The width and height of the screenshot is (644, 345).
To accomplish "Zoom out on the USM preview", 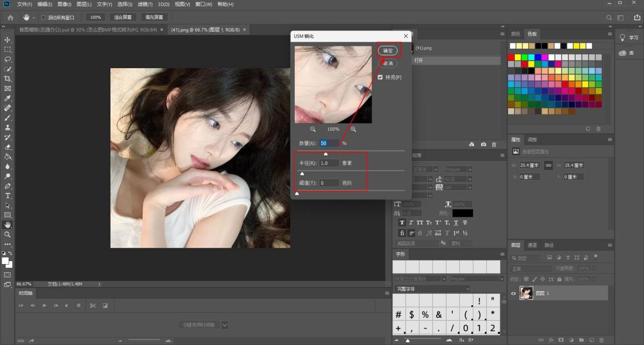I will pos(313,129).
